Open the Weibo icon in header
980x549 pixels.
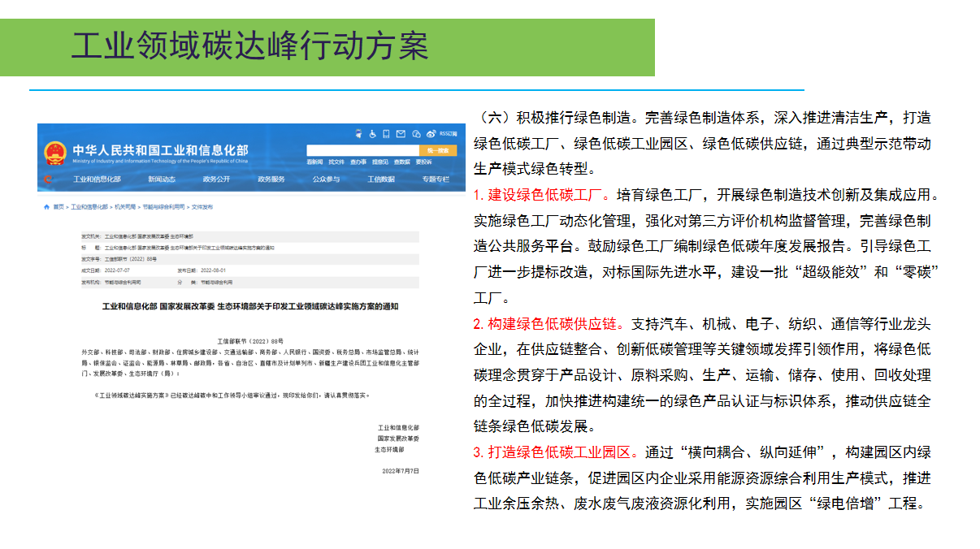(430, 133)
